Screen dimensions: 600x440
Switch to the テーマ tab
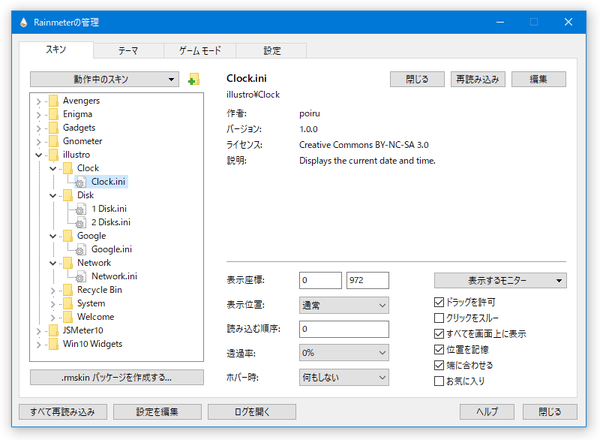pos(128,51)
